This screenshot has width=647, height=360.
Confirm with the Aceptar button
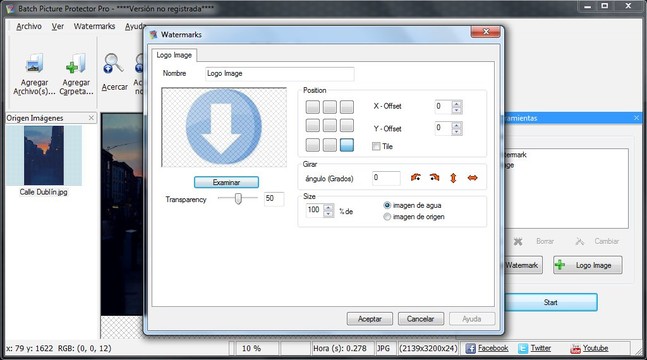click(370, 319)
